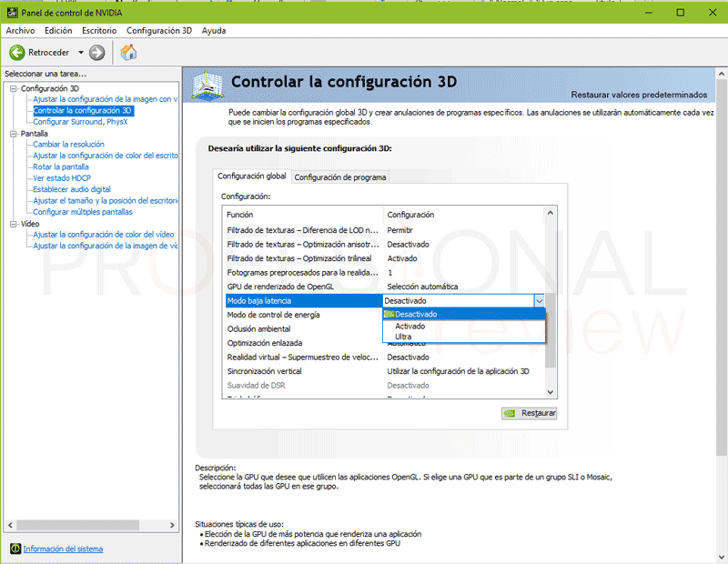Choose Ultra in the latency dropdown list
Image resolution: width=728 pixels, height=564 pixels.
[464, 337]
